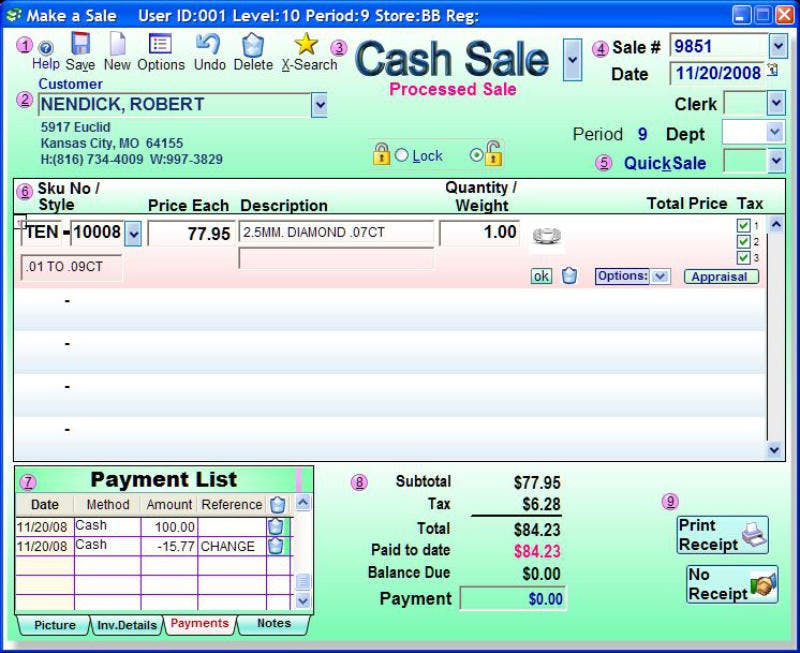Viewport: 800px width, 653px height.
Task: Open the Sku number 10008 dropdown
Action: click(x=133, y=234)
